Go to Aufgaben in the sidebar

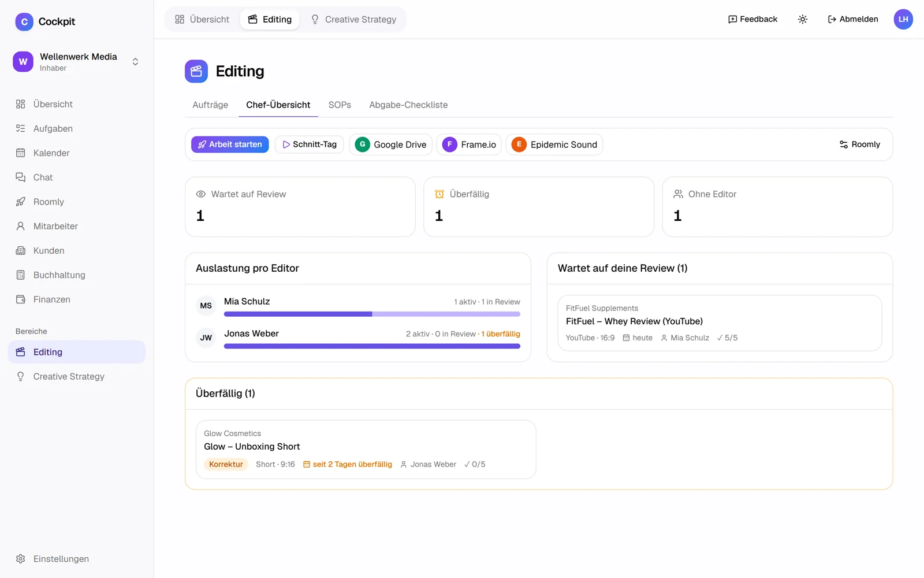pyautogui.click(x=77, y=128)
